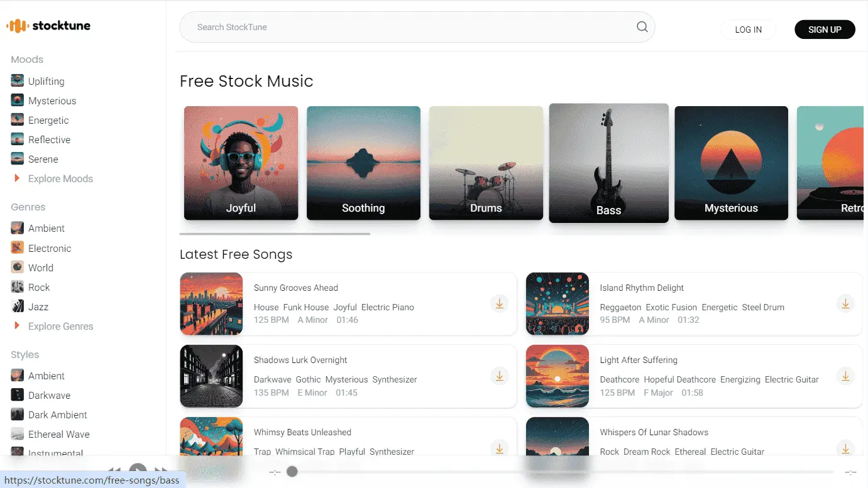Viewport: 868px width, 488px height.
Task: Click the download icon for Whispers Of Lunar Shadows
Action: pyautogui.click(x=845, y=448)
